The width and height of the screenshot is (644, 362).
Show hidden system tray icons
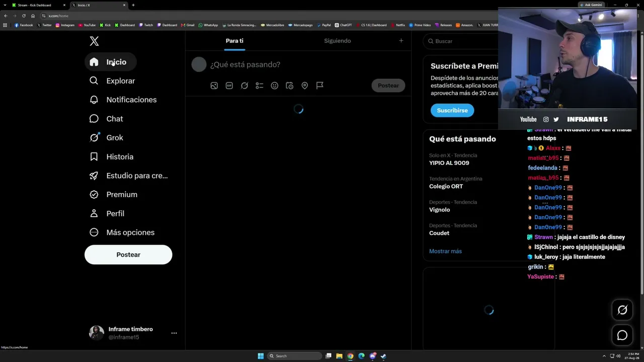[604, 356]
